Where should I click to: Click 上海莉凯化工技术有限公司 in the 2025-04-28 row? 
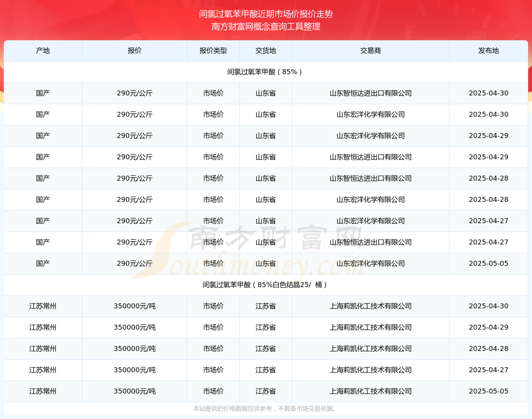point(370,349)
